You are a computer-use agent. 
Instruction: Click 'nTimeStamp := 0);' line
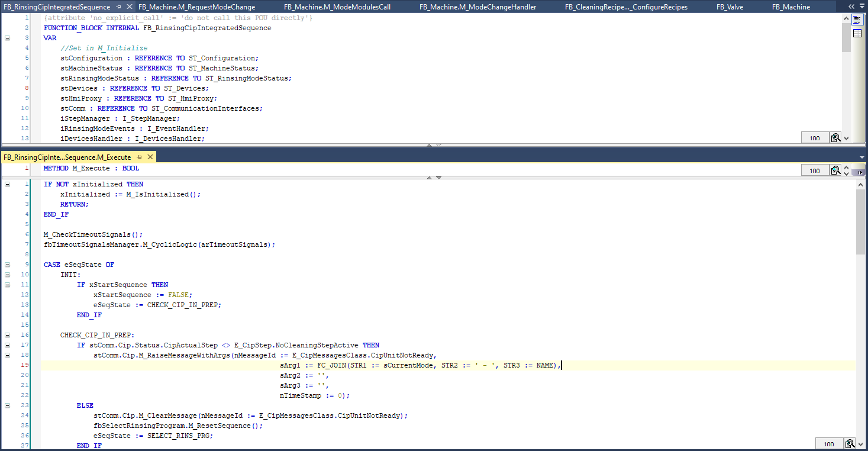pyautogui.click(x=315, y=395)
